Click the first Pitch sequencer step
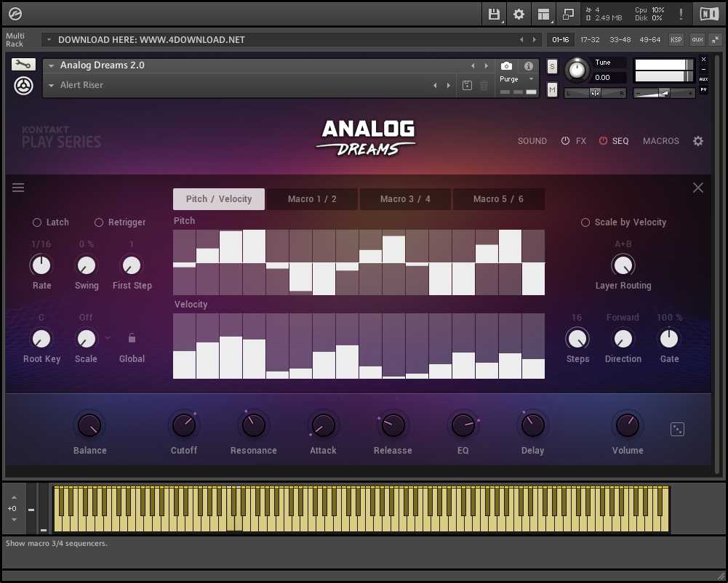The image size is (728, 583). pos(184,262)
